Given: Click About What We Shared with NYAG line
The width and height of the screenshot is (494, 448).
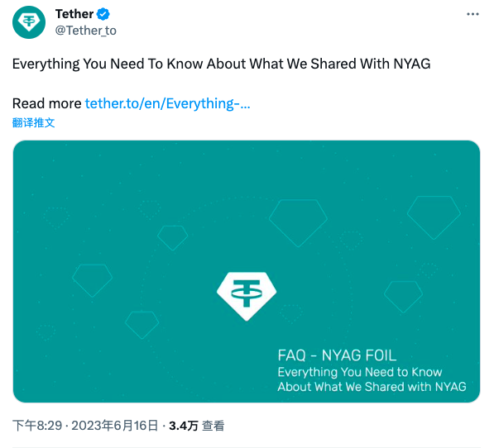Looking at the screenshot, I should pyautogui.click(x=372, y=387).
